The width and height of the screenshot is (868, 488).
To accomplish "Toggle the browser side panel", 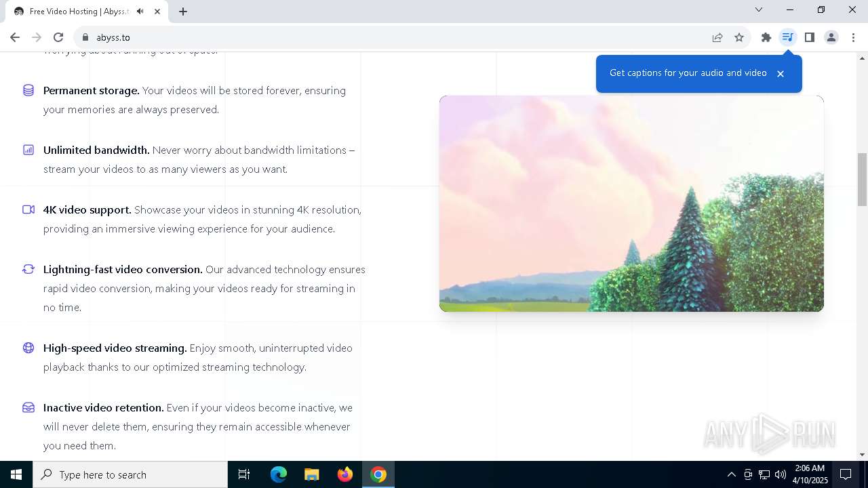I will [x=810, y=37].
